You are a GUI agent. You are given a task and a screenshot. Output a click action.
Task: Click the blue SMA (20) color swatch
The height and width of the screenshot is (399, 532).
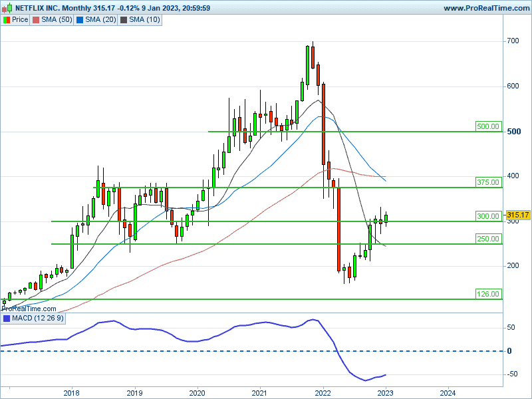[80, 20]
